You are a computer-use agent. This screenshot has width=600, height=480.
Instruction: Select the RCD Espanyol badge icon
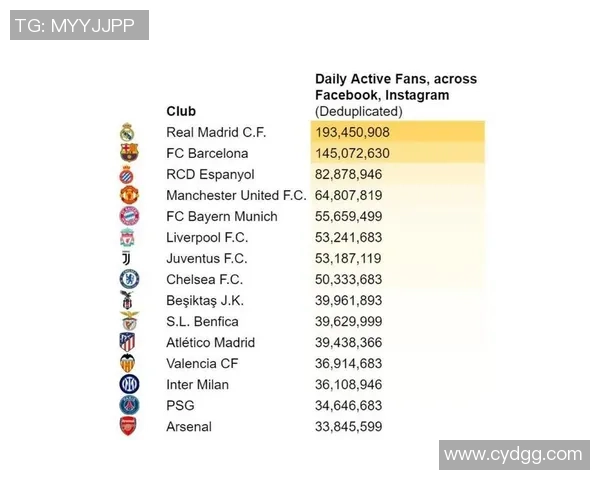click(128, 174)
